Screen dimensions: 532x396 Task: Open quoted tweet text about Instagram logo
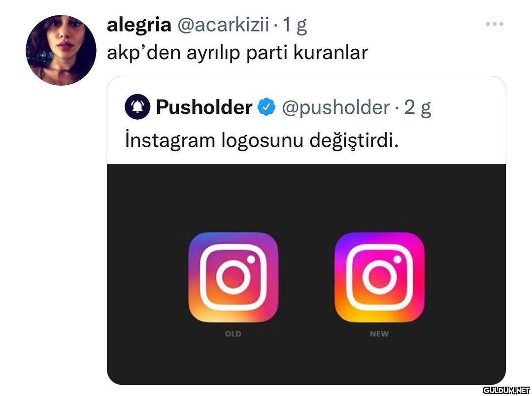[x=262, y=140]
